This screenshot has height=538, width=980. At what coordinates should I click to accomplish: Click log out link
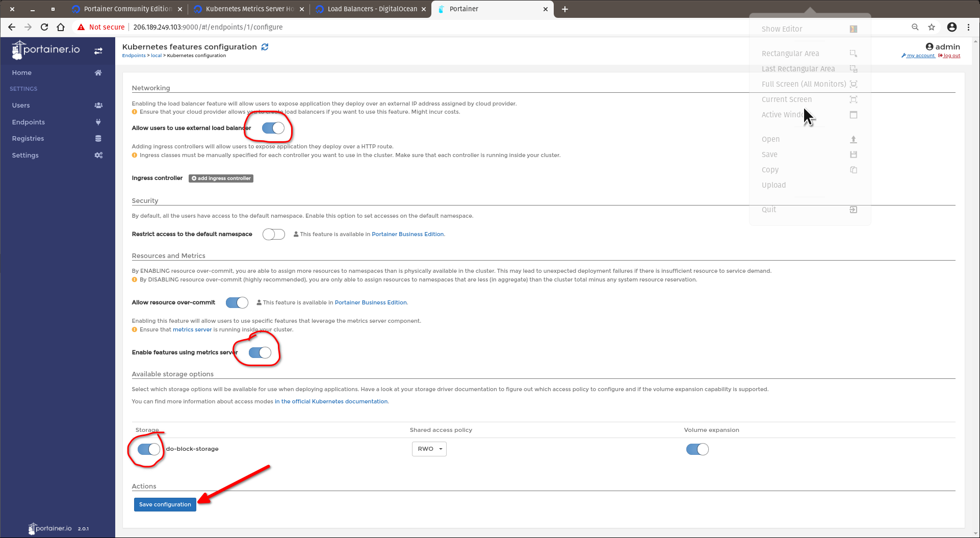click(x=949, y=56)
